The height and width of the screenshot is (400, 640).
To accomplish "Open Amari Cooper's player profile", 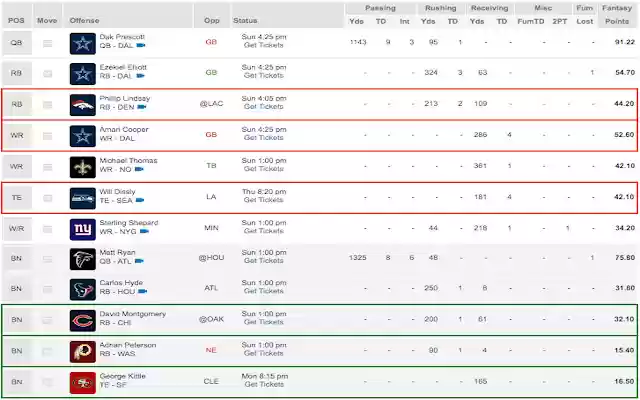I will pos(124,129).
